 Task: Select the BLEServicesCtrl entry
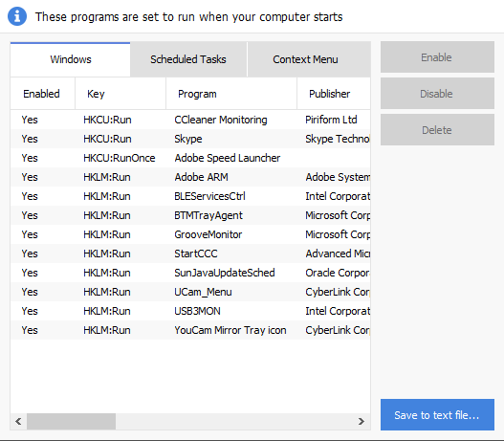pos(190,196)
